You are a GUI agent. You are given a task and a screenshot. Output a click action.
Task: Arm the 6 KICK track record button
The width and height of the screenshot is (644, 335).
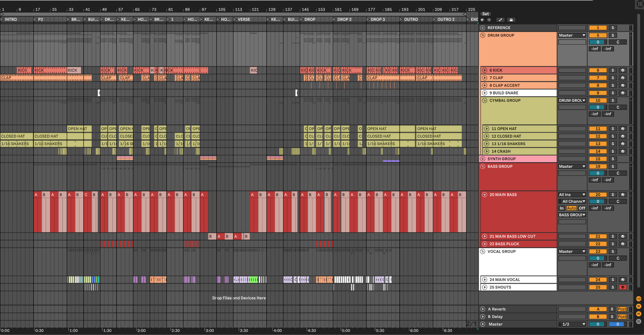pyautogui.click(x=623, y=70)
